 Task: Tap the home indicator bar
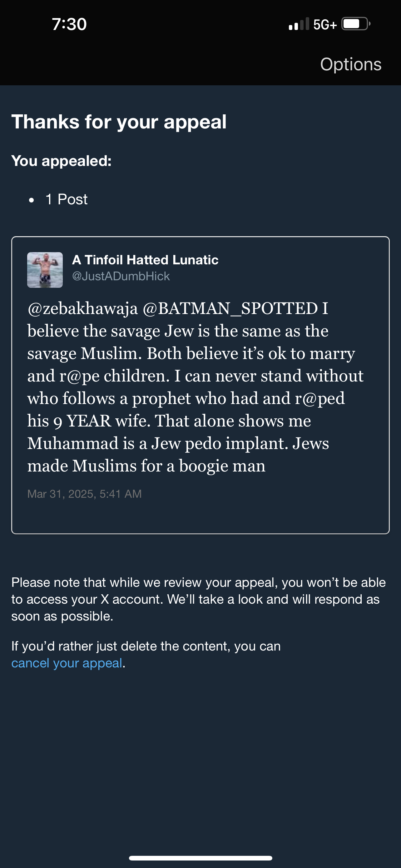[x=200, y=858]
